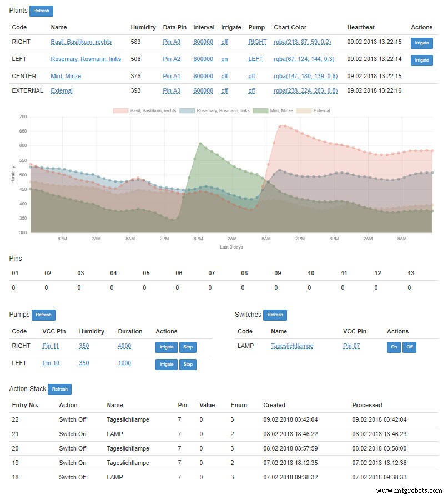The image size is (448, 496).
Task: Refresh the Switches section
Action: tap(275, 315)
